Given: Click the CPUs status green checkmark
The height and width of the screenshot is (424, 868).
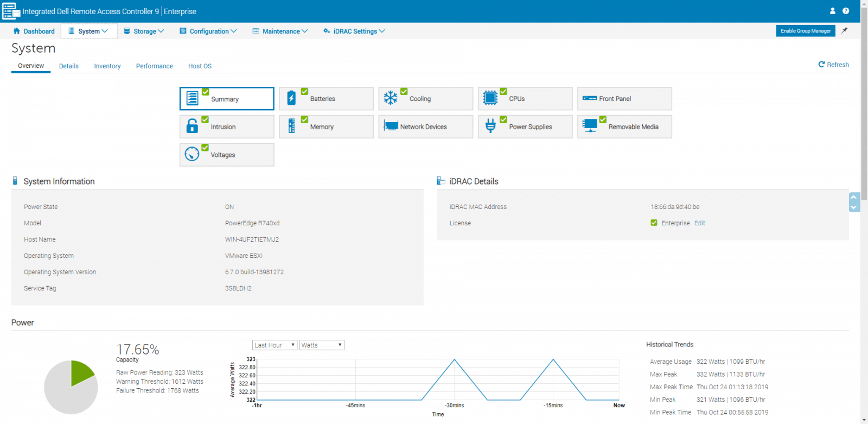Looking at the screenshot, I should tap(503, 91).
